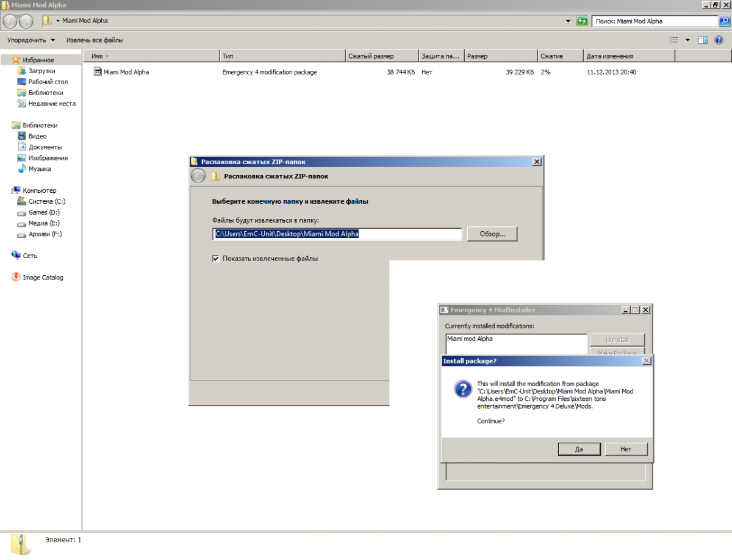Go forward with Explorer's Forward arrow
The width and height of the screenshot is (732, 560).
26,21
